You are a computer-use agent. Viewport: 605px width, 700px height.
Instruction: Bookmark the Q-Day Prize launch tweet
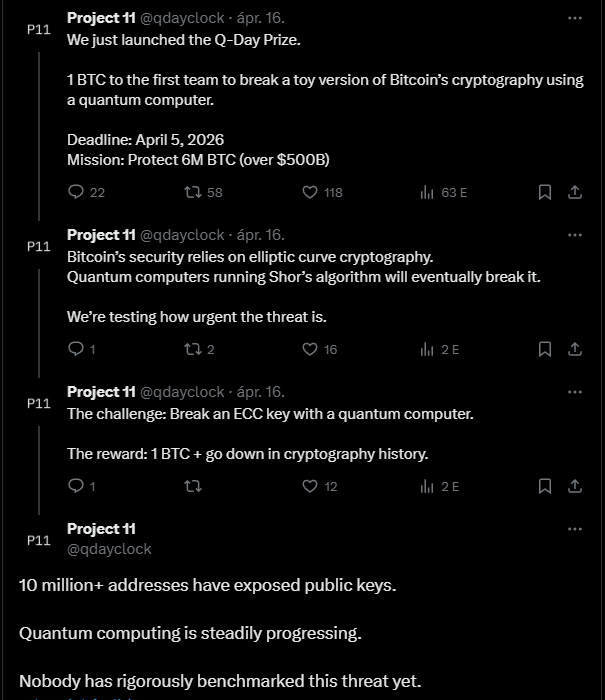pyautogui.click(x=545, y=192)
